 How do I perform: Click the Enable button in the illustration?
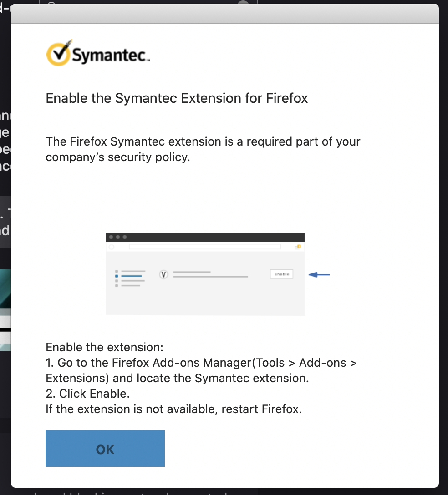coord(282,274)
